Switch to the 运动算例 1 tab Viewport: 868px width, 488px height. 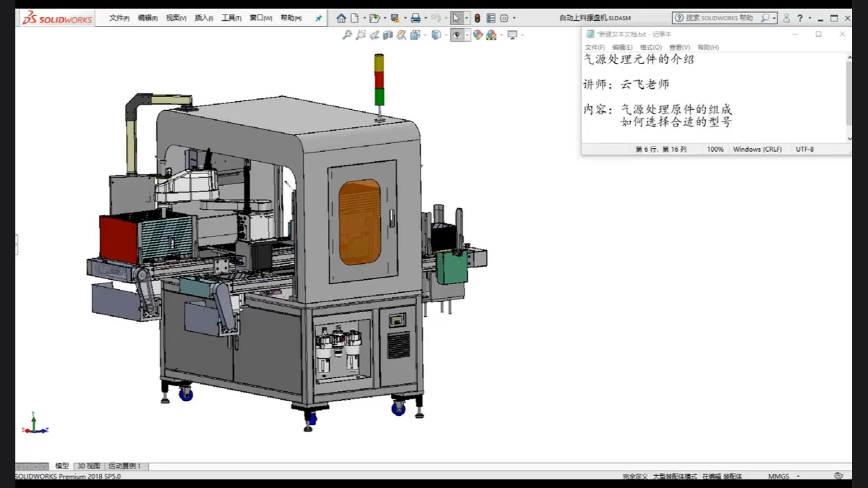click(125, 466)
